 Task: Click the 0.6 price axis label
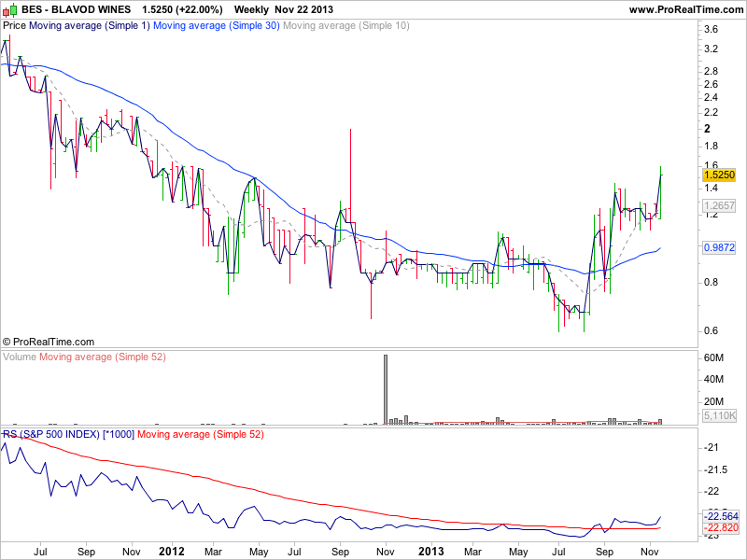[712, 331]
